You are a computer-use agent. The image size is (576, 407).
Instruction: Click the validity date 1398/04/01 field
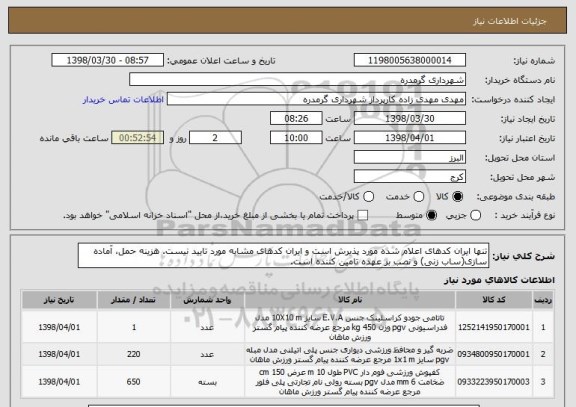pyautogui.click(x=410, y=138)
